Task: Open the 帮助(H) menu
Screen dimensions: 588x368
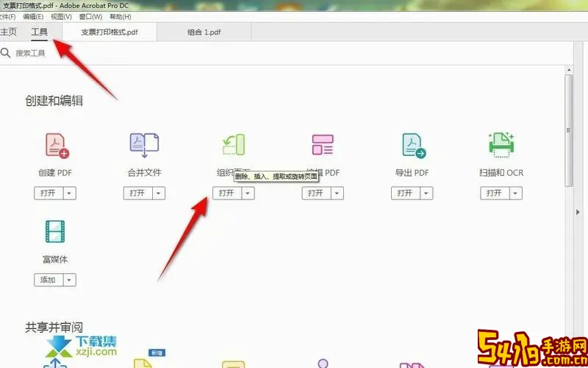Action: click(121, 17)
